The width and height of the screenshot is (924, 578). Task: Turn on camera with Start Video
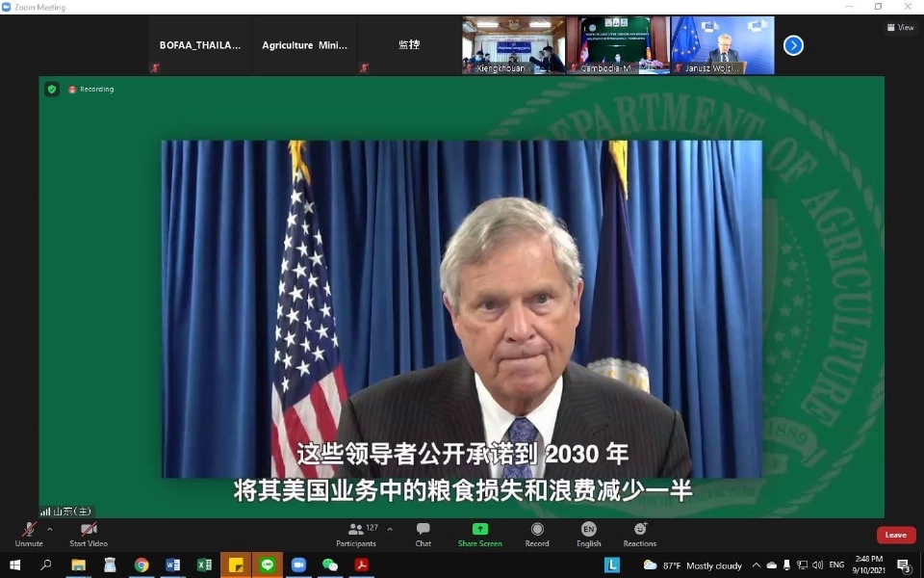coord(89,530)
